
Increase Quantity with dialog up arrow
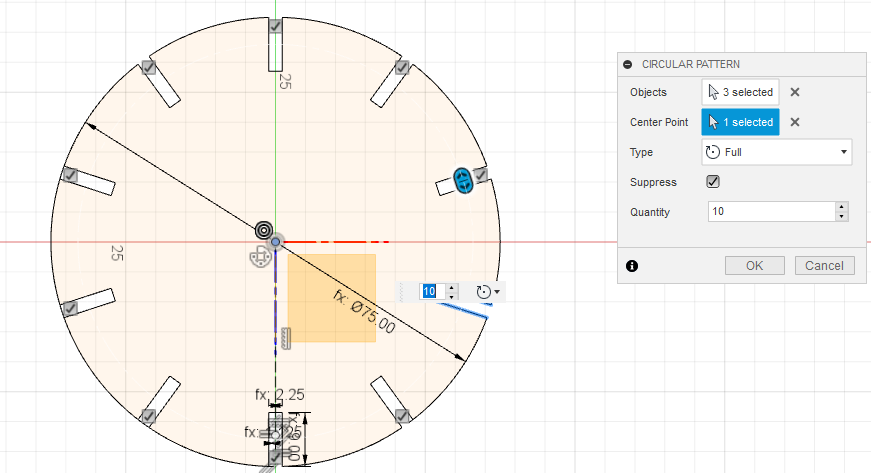(x=842, y=207)
